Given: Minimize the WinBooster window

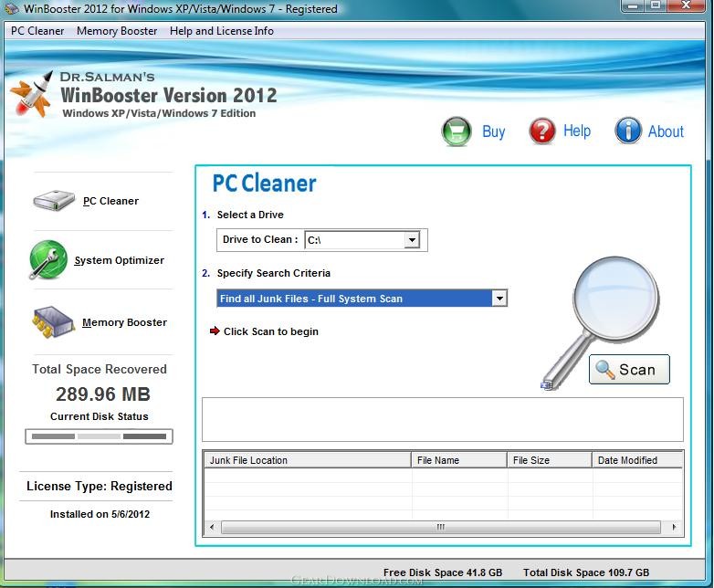Looking at the screenshot, I should [x=633, y=5].
